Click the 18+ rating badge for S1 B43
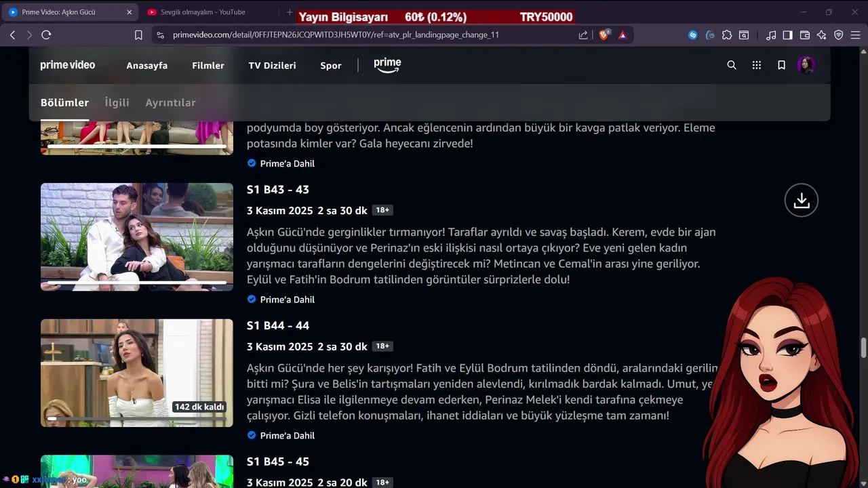This screenshot has width=868, height=488. (382, 210)
